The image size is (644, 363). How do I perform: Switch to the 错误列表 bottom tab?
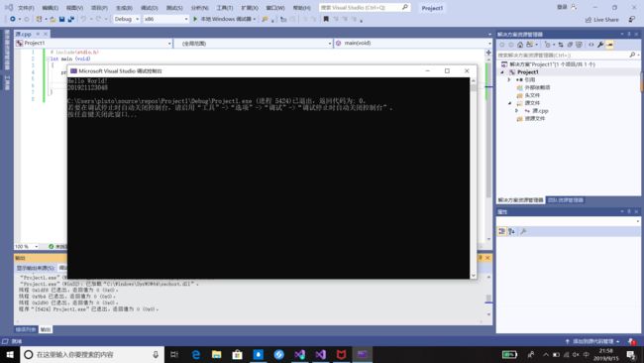26,329
